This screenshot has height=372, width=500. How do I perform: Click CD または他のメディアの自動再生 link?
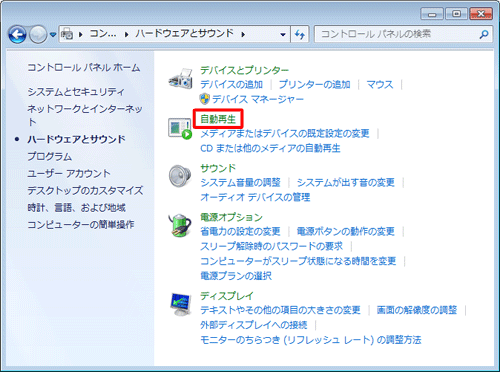pos(270,148)
